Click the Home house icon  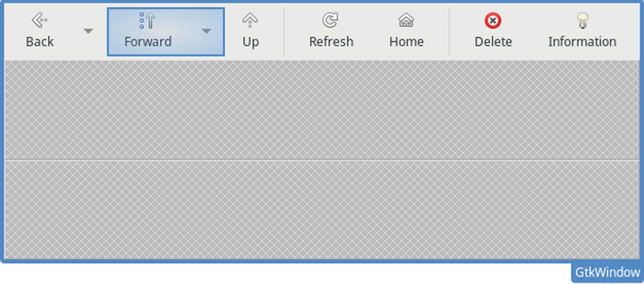(x=406, y=20)
